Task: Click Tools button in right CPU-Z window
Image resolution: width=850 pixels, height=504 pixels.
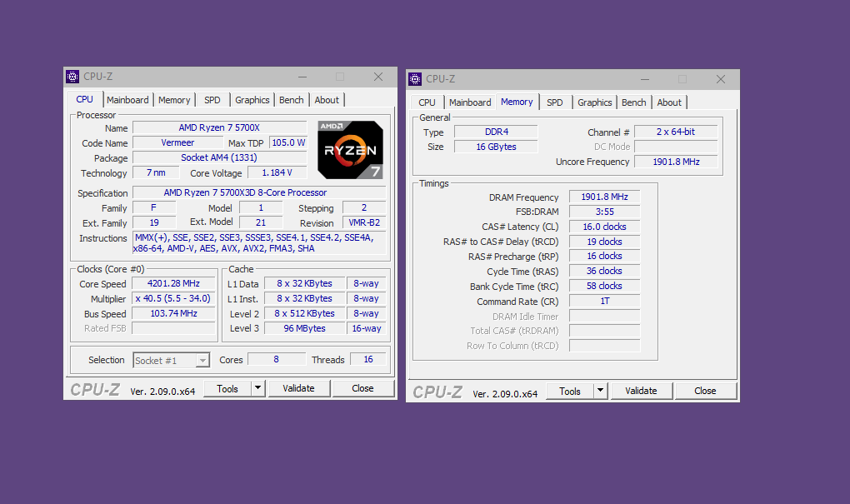Action: point(570,391)
